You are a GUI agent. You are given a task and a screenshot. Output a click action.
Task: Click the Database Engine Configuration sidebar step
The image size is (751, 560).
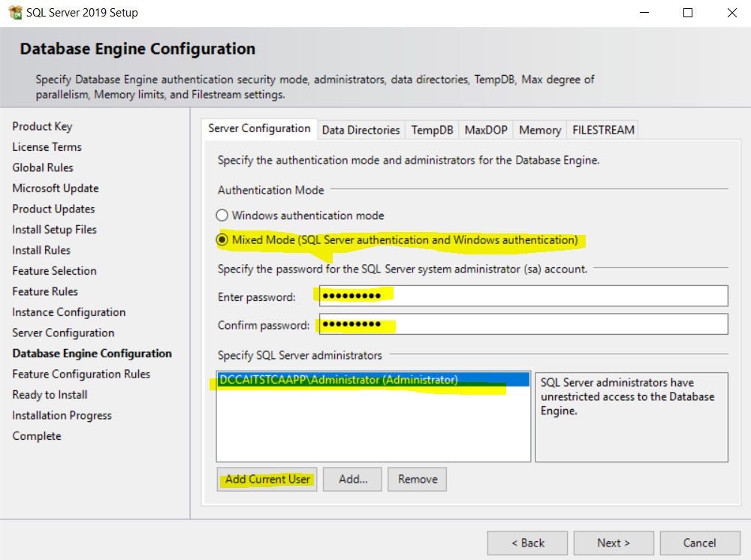[92, 354]
